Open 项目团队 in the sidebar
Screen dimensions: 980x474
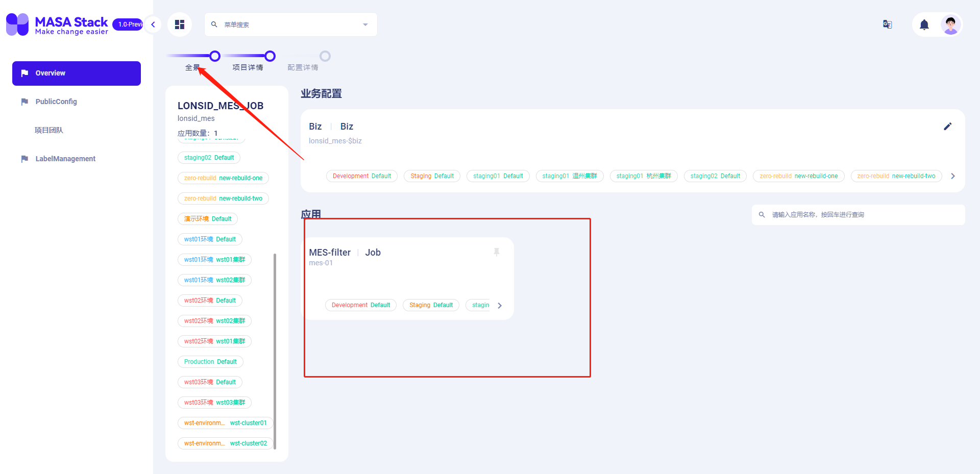coord(77,131)
